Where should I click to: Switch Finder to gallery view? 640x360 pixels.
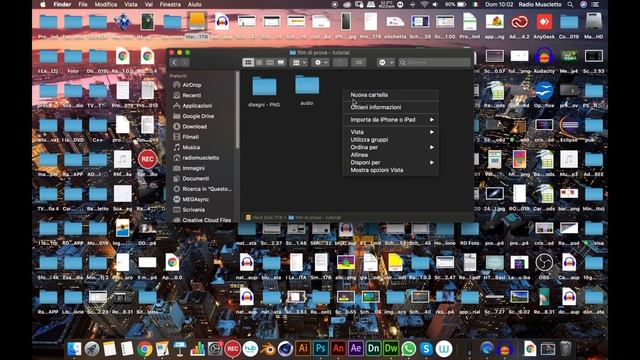pos(281,62)
